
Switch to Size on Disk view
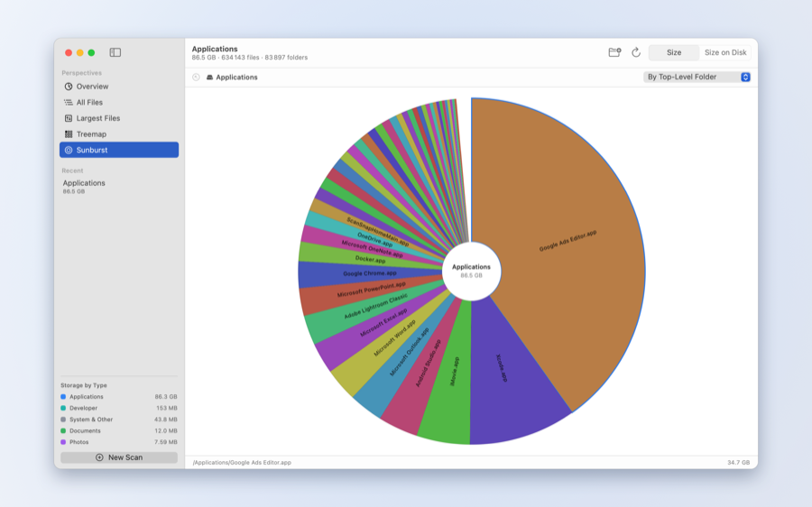tap(725, 52)
